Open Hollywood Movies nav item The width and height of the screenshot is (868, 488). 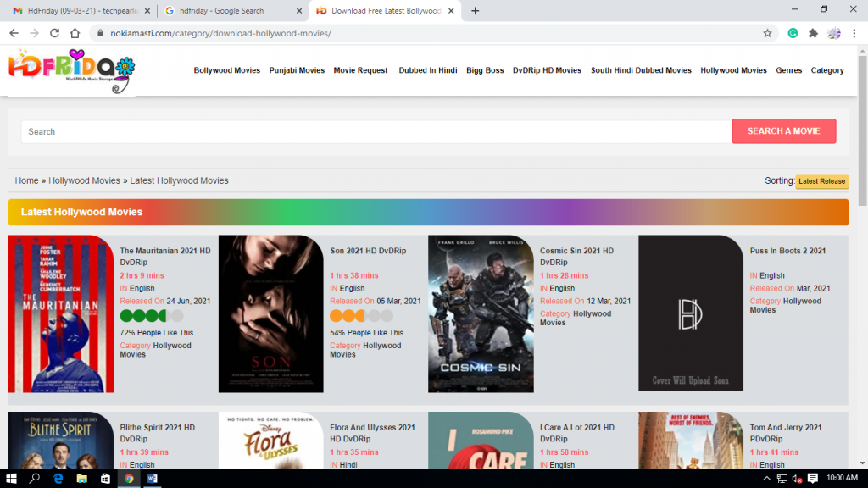pyautogui.click(x=733, y=70)
